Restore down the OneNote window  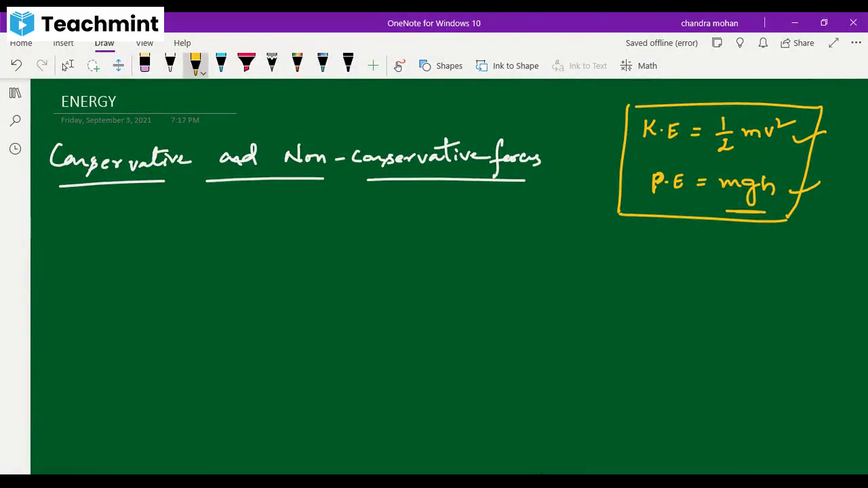[824, 23]
